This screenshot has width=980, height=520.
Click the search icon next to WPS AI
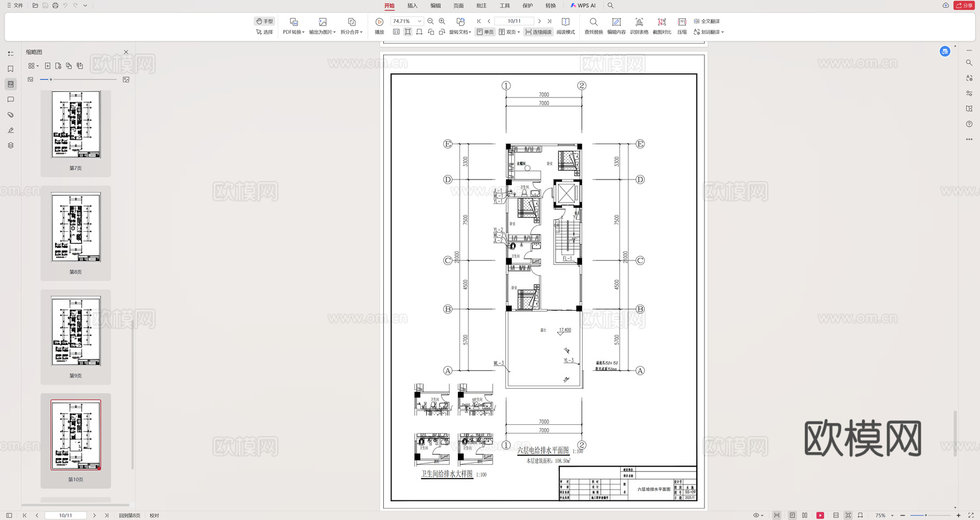coord(610,6)
